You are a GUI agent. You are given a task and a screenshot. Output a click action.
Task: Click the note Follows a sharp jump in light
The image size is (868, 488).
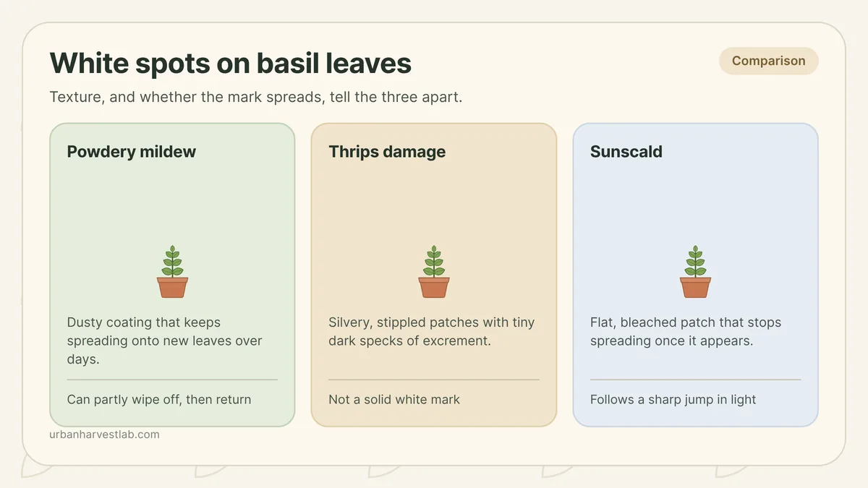673,399
